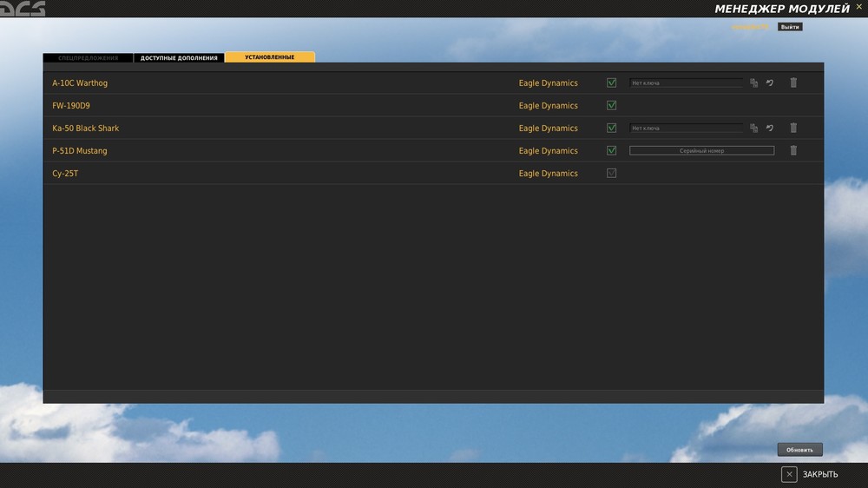Click the Обновить button
The height and width of the screenshot is (488, 868).
coord(799,450)
